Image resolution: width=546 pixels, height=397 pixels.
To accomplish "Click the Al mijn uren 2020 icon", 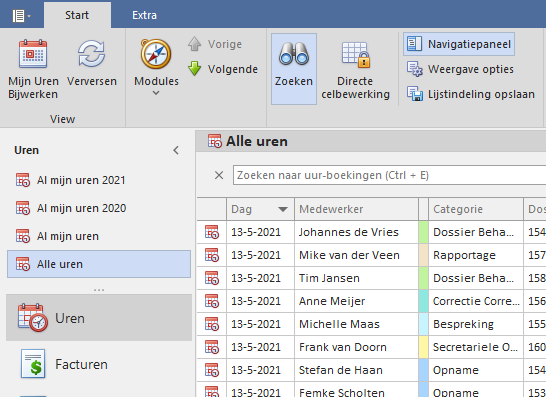I will 23,208.
